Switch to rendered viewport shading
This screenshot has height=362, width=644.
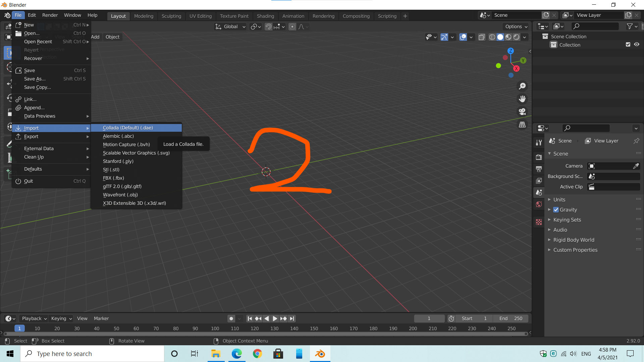pyautogui.click(x=517, y=37)
